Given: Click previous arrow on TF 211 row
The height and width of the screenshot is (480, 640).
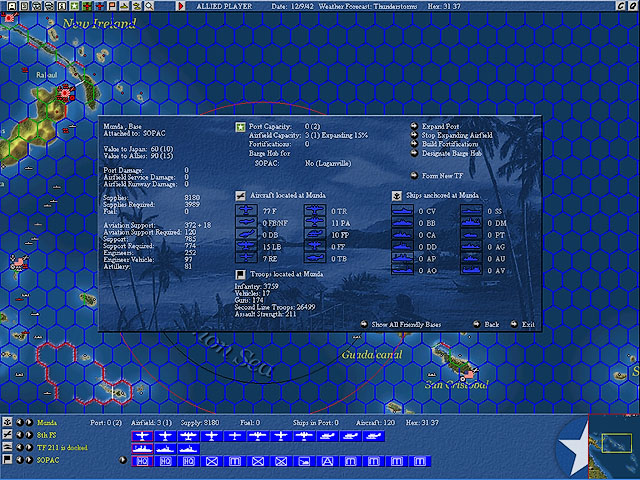Looking at the screenshot, I should click(x=20, y=447).
